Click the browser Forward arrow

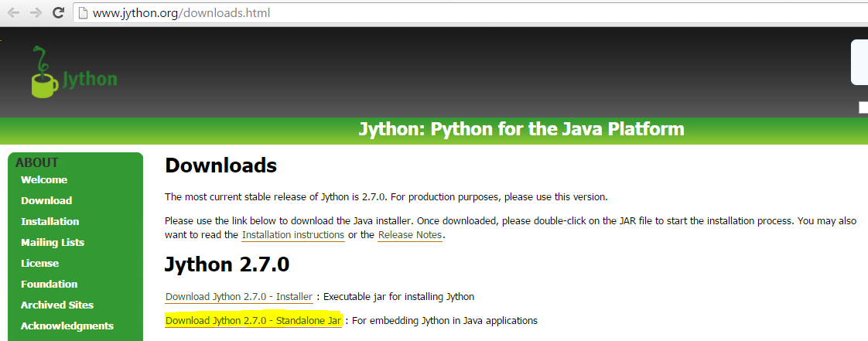pyautogui.click(x=36, y=12)
